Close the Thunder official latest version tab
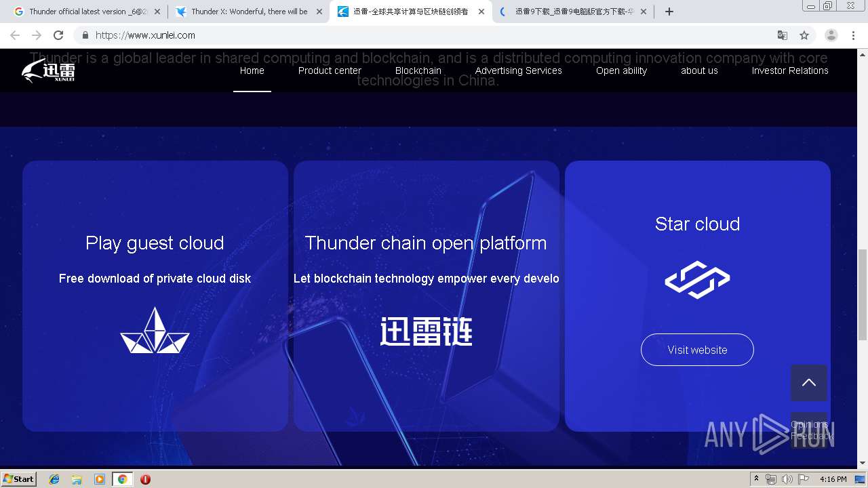868x488 pixels. pos(157,12)
